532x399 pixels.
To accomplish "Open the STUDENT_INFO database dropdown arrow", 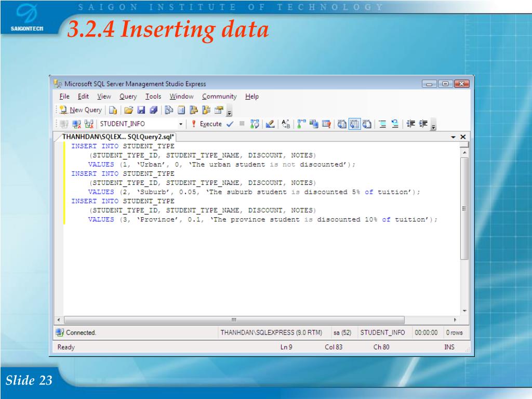I will tap(180, 124).
